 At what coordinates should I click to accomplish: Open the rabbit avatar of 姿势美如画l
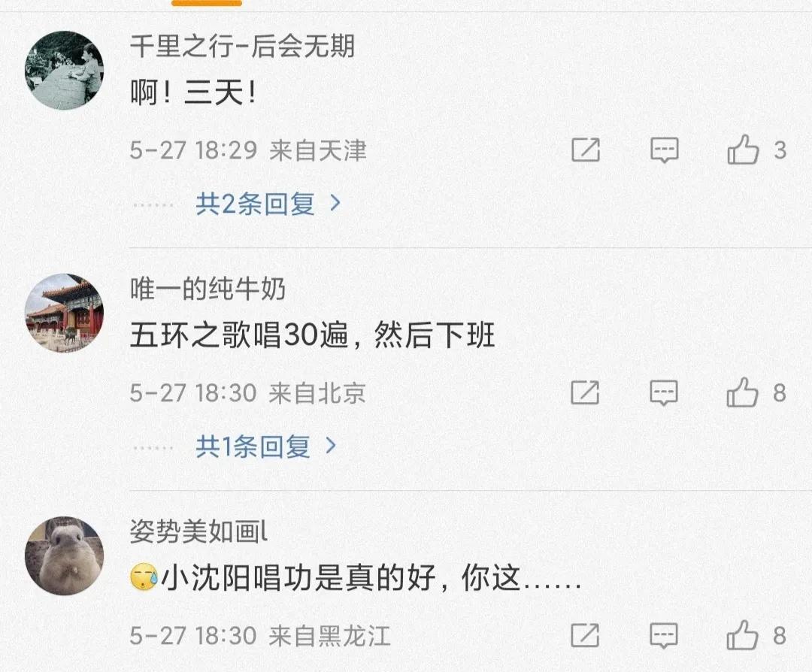[x=64, y=555]
